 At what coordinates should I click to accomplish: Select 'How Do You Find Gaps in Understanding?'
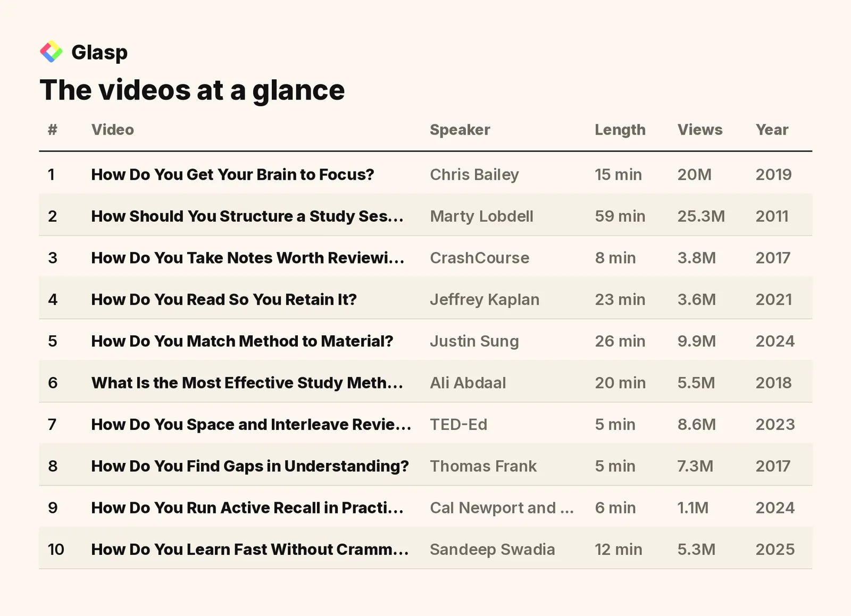coord(250,466)
